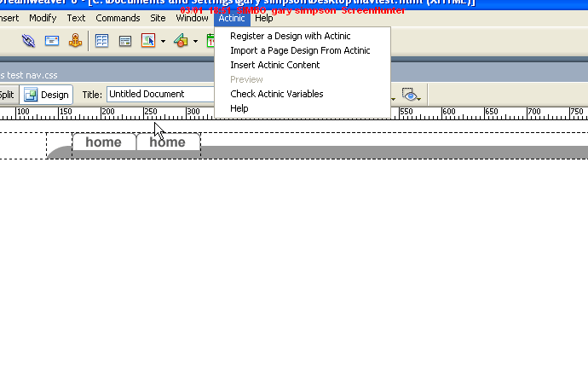
Task: Click the Images insert icon
Action: 147,41
